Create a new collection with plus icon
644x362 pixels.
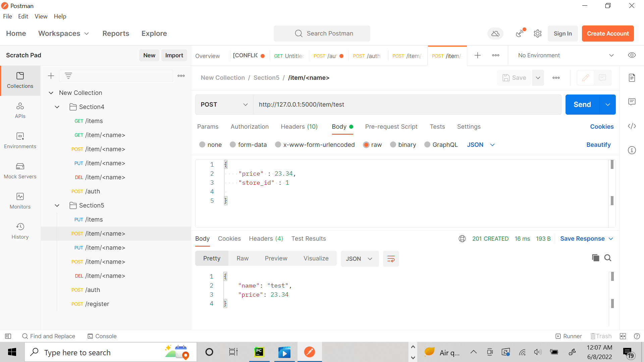coord(51,76)
